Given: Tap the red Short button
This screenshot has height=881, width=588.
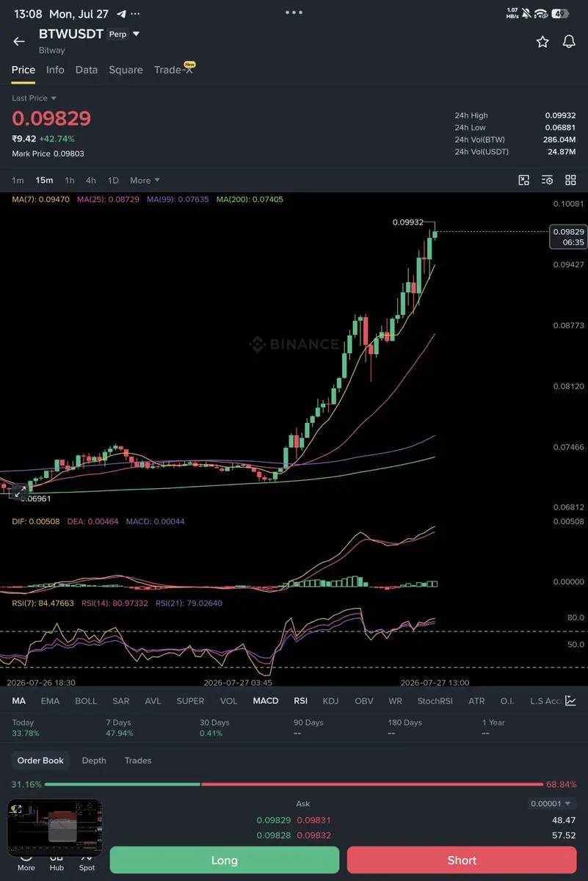Looking at the screenshot, I should coord(462,860).
